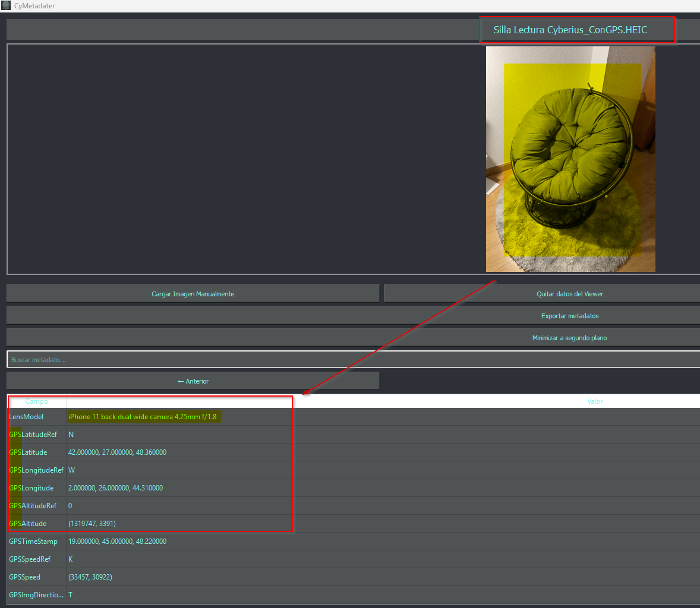Select the value 19.000000, 45.000000, 48.220000
Screen dimensions: 700x608
[118, 541]
